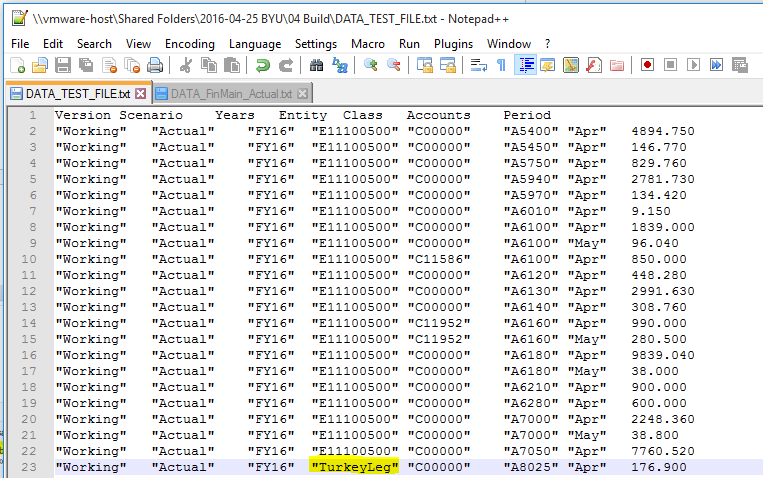Open the View menu
This screenshot has height=478, width=763.
tap(138, 44)
